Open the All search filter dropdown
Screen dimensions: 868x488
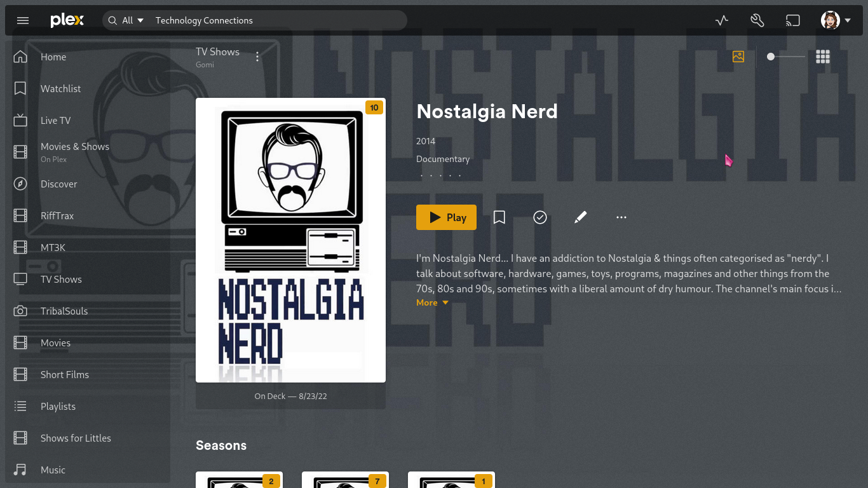click(133, 20)
